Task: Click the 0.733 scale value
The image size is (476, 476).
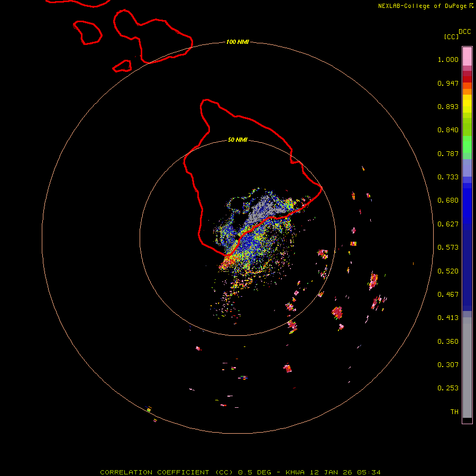Action: 448,177
